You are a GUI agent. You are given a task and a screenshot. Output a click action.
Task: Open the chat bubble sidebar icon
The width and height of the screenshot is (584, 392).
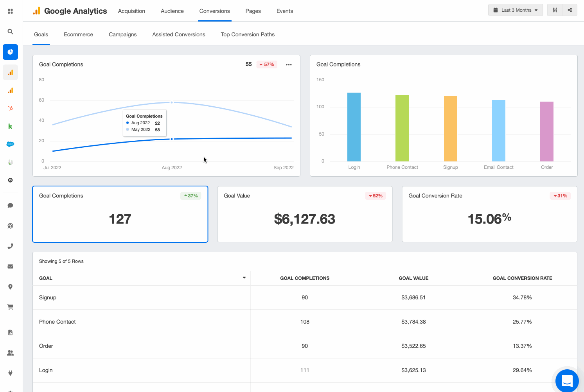click(x=11, y=206)
